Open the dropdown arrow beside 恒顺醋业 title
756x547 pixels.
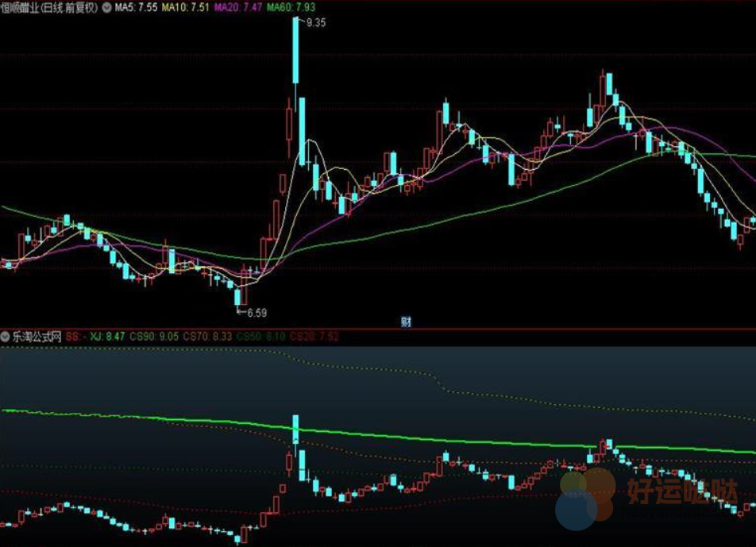click(106, 8)
